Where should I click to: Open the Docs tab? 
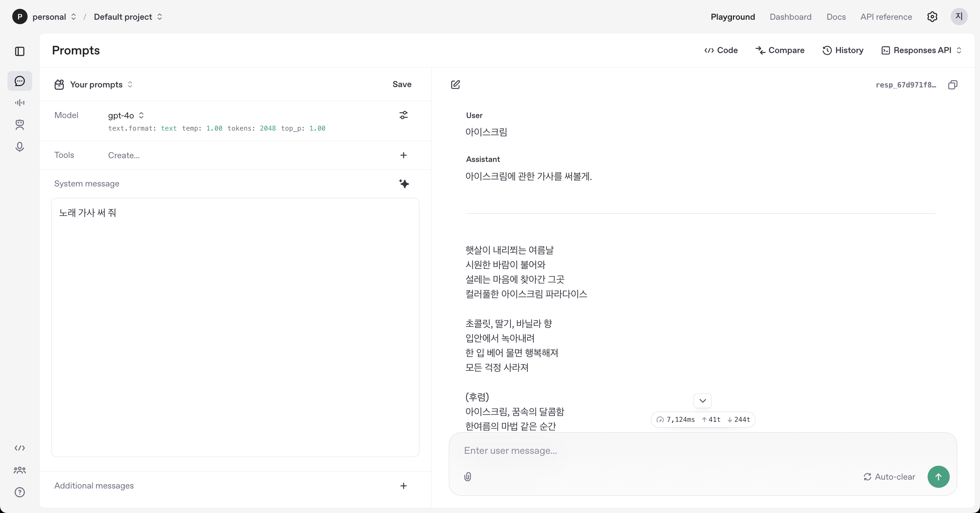pyautogui.click(x=836, y=17)
